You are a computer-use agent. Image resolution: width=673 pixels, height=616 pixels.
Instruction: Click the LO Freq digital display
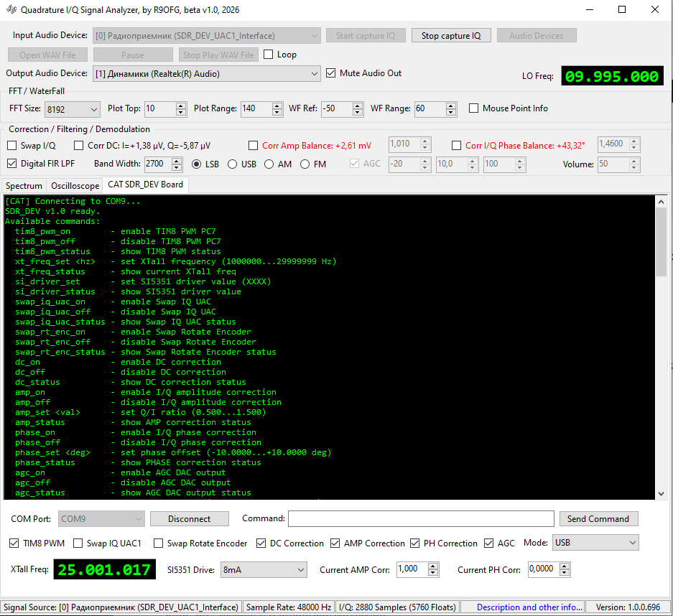tap(612, 77)
